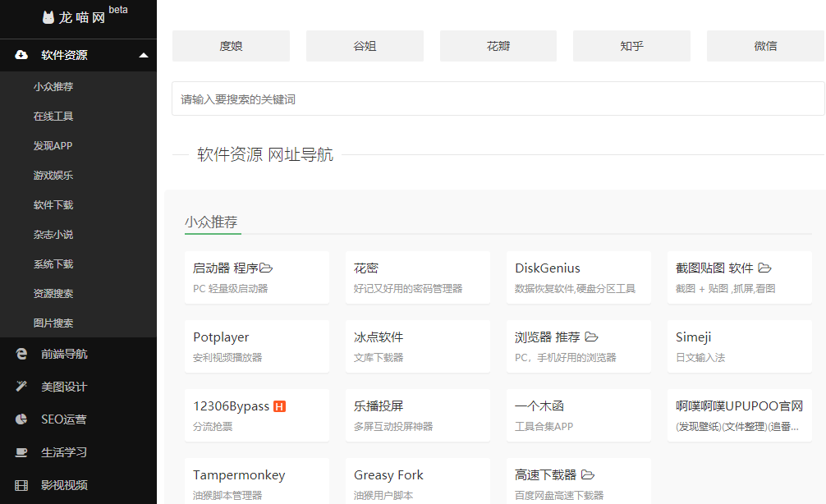Open the Potplayer card
This screenshot has height=504, width=826.
tap(257, 346)
